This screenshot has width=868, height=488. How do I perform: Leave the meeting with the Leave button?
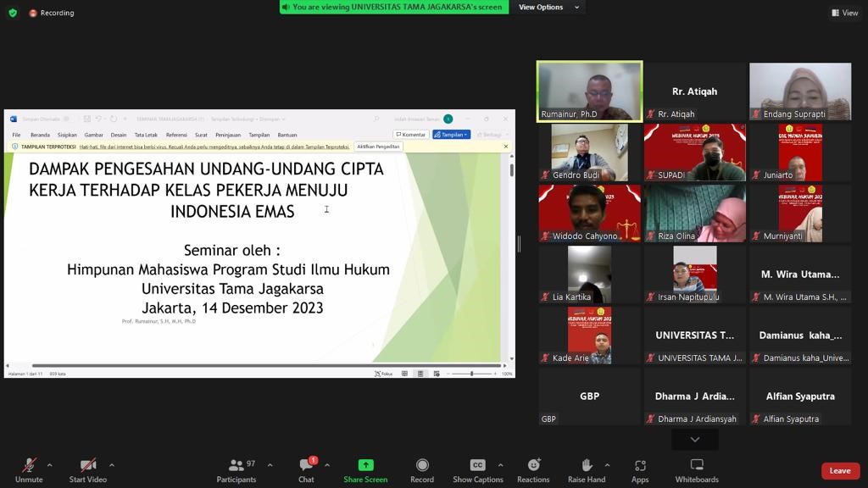click(x=839, y=470)
